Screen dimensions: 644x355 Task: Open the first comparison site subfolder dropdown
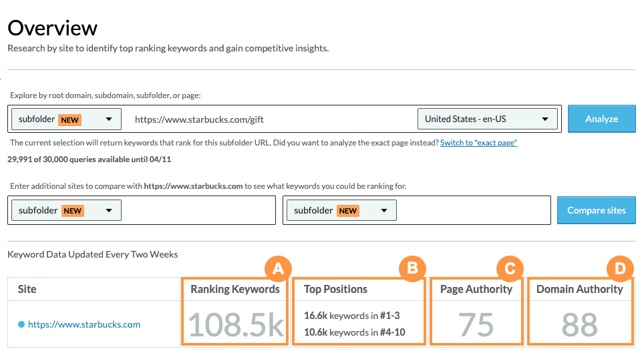pos(67,210)
